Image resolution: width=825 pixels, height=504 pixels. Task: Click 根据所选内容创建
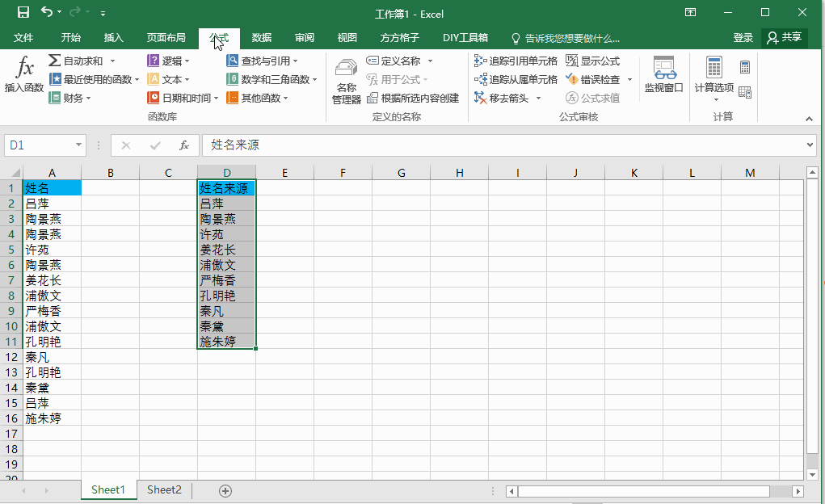(413, 98)
